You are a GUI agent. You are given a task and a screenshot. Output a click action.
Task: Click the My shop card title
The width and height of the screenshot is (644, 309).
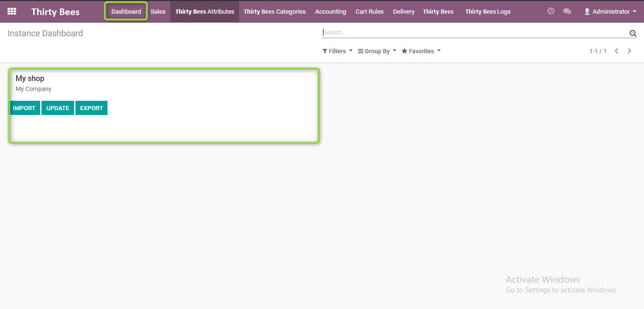30,78
